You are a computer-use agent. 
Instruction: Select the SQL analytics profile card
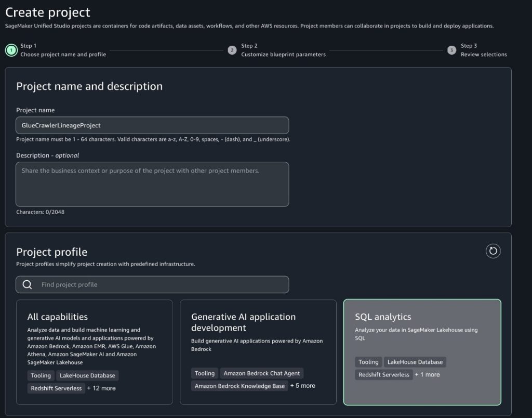click(422, 352)
